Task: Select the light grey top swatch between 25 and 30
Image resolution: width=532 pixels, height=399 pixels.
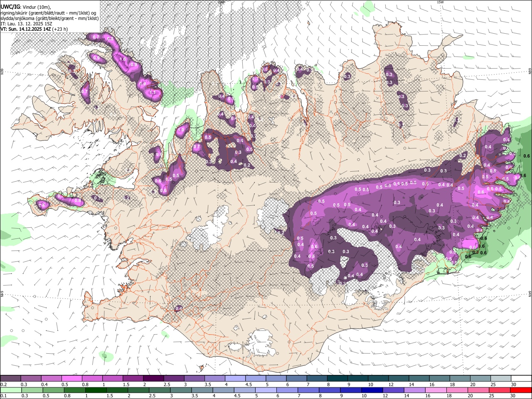Action: (501, 378)
